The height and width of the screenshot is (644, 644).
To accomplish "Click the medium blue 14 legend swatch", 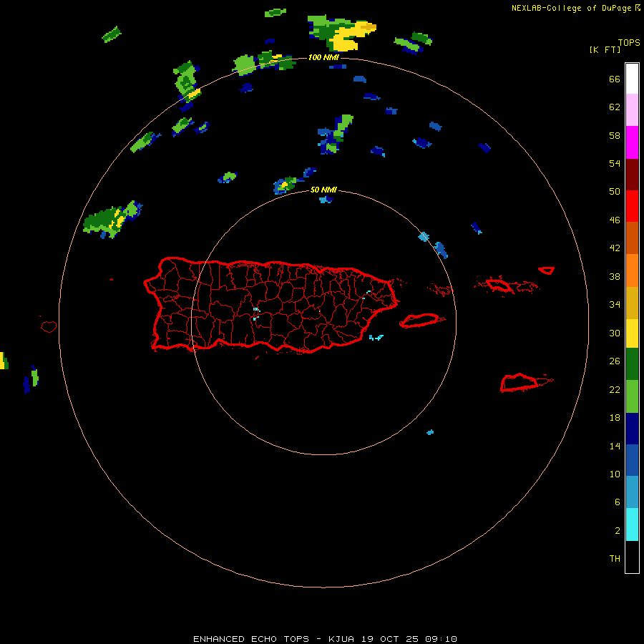I will point(632,460).
